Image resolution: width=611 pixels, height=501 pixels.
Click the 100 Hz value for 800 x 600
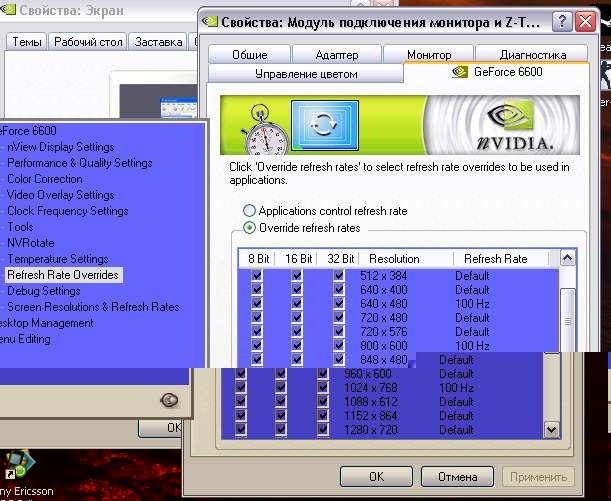point(472,346)
